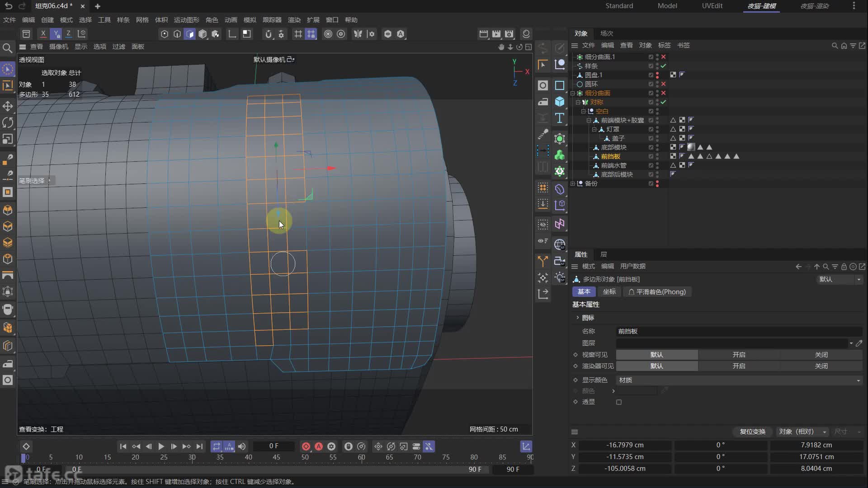Open the 默认 dropdown in Attributes header

point(840,279)
